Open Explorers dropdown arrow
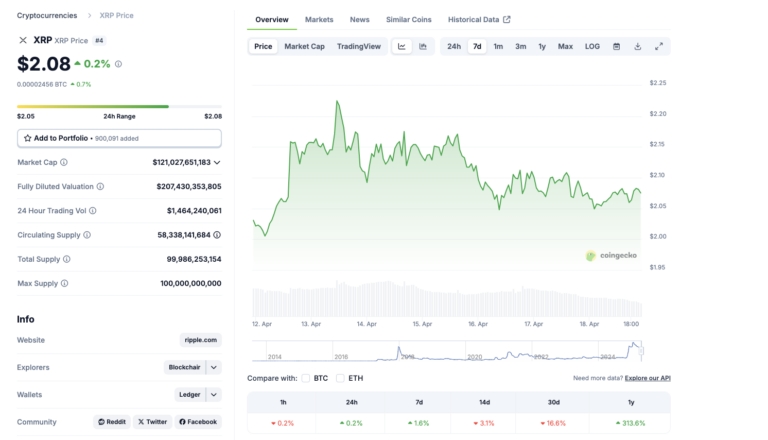Screen dimensions: 768x440 pyautogui.click(x=214, y=367)
